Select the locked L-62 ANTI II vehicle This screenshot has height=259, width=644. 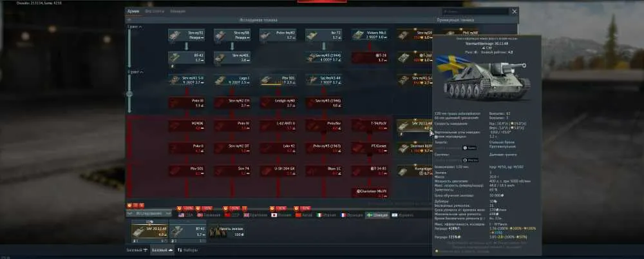[278, 126]
